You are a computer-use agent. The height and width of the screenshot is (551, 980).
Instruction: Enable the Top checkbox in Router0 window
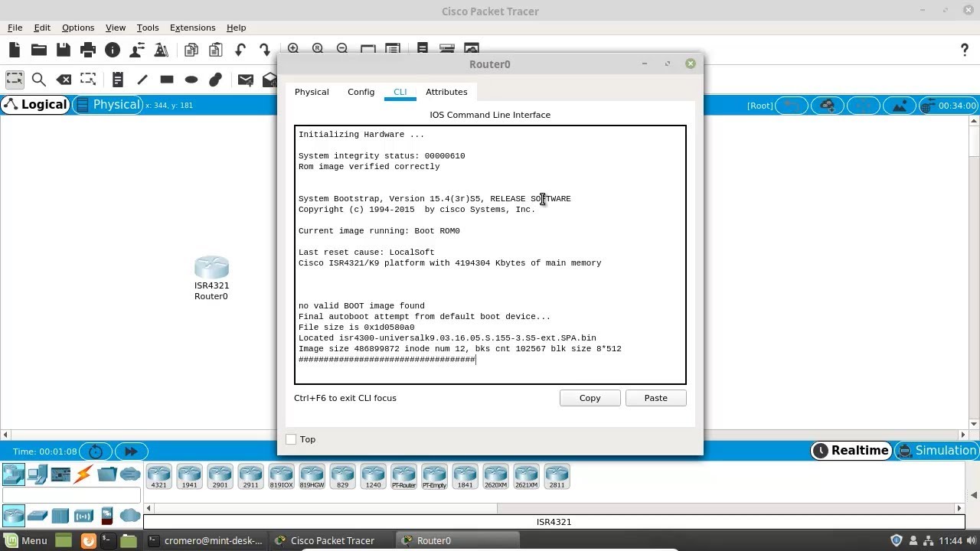point(291,439)
